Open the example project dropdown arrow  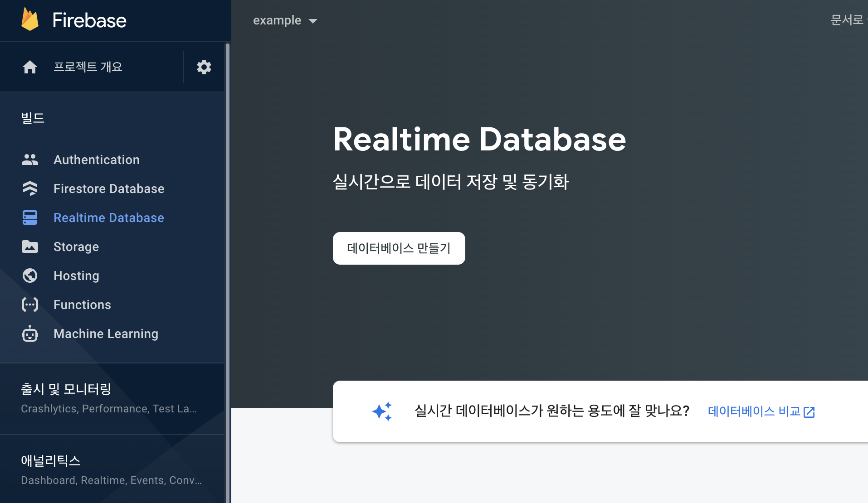[313, 21]
